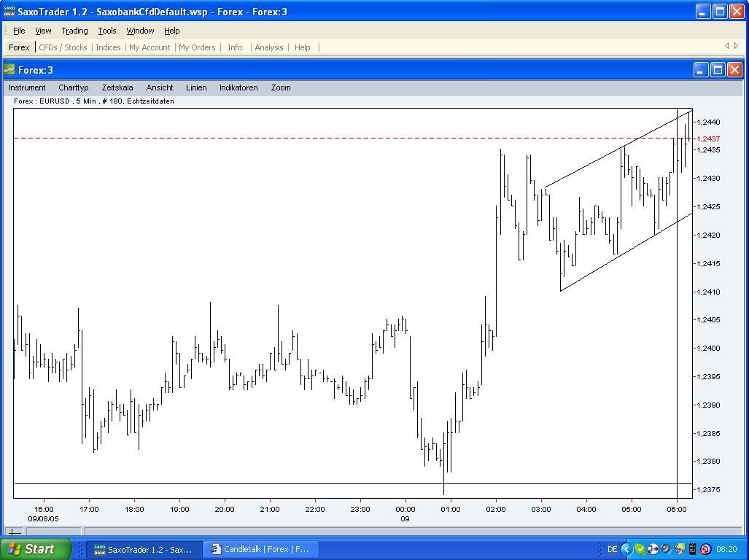
Task: Click the EURUSD chart header text
Action: 93,101
